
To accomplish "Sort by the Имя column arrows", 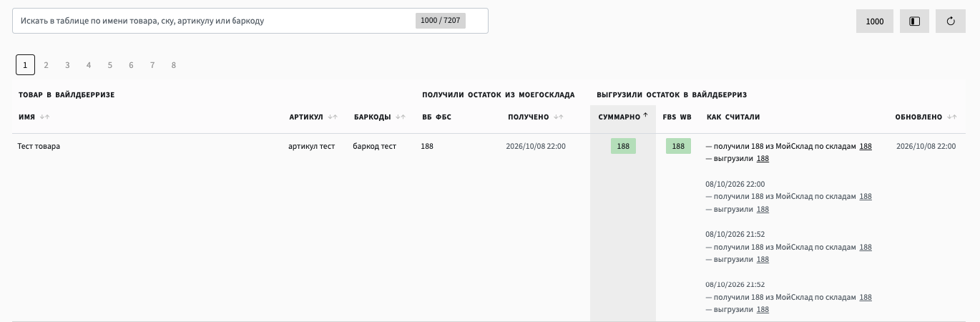I will (45, 117).
